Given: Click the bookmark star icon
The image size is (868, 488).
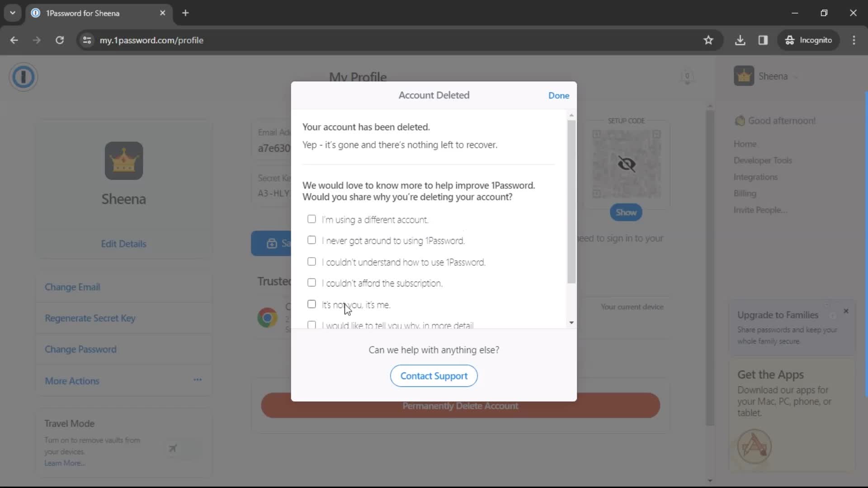Looking at the screenshot, I should 708,40.
